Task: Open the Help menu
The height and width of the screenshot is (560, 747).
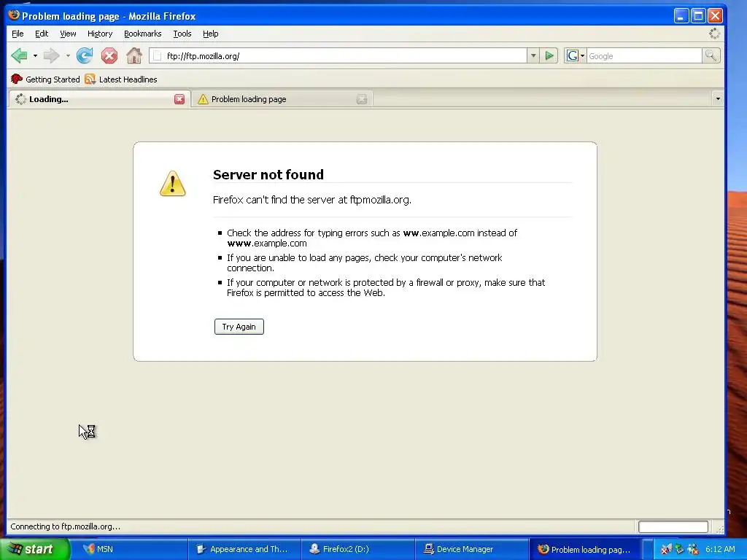Action: [x=210, y=34]
